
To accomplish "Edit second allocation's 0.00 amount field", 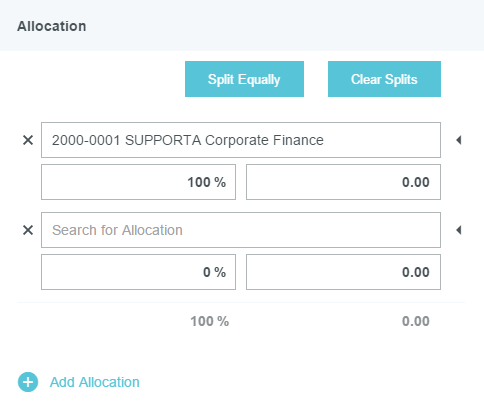I will point(343,272).
